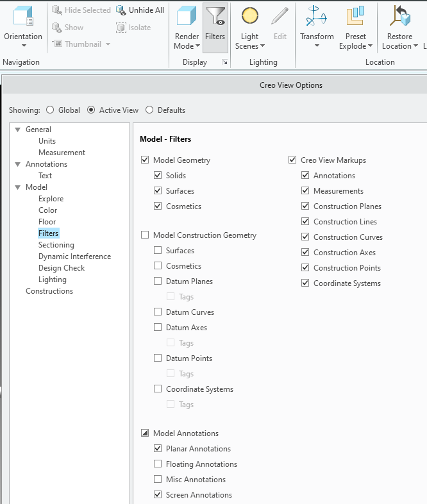Toggle the Filters funnel icon
This screenshot has width=427, height=504.
coord(215,17)
